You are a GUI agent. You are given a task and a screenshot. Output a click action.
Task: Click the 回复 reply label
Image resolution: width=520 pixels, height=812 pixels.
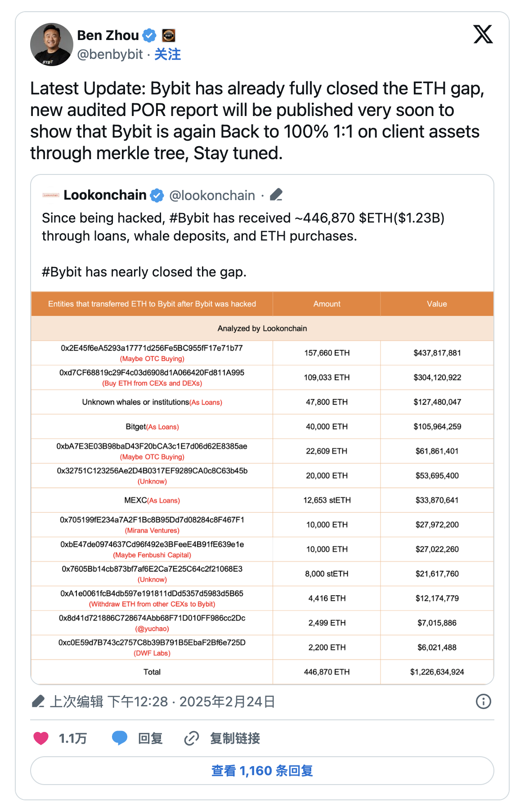tap(150, 738)
